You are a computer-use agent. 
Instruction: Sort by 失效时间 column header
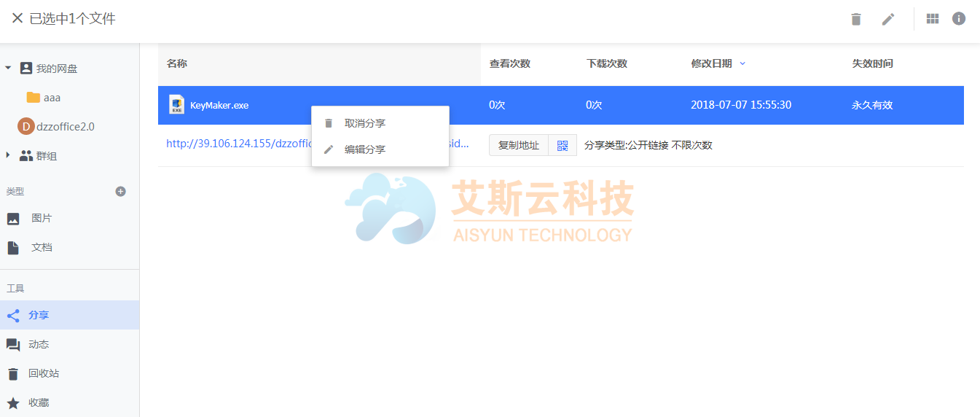(873, 64)
